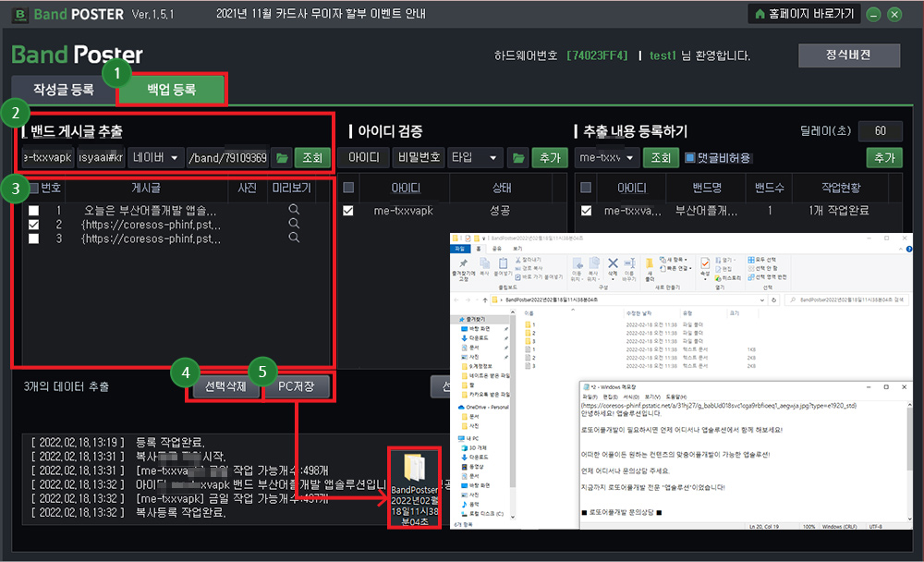The image size is (924, 562).
Task: Click 비밀번호 input field in 아이디 검증
Action: [x=419, y=158]
